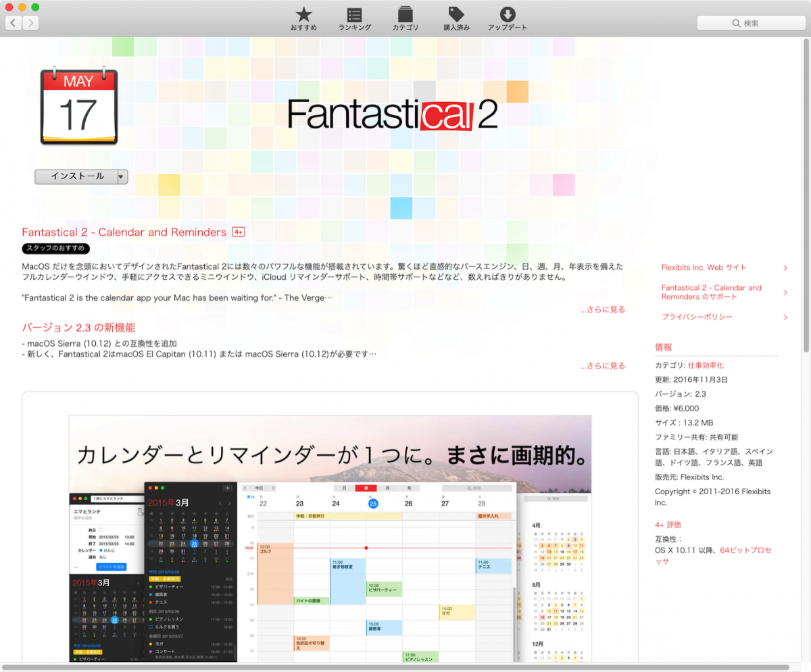The height and width of the screenshot is (672, 811).
Task: Expand the description with さらに見る
Action: tap(602, 309)
